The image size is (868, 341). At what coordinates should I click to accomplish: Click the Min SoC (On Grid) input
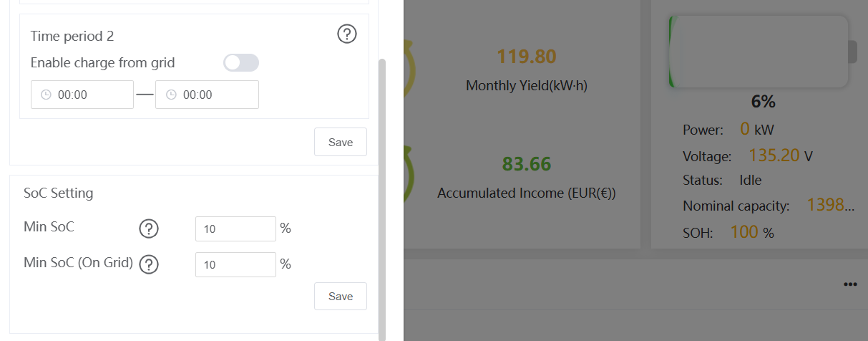tap(235, 265)
